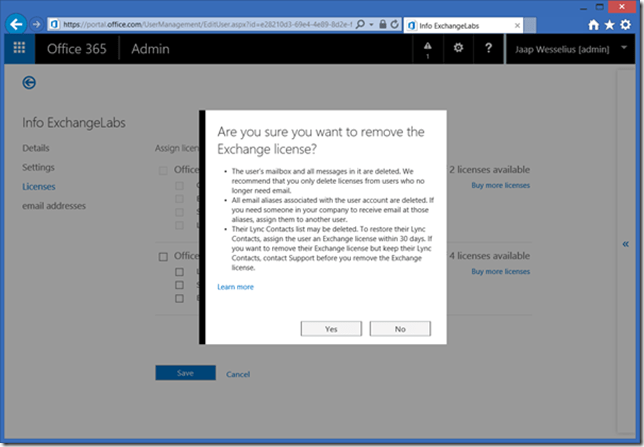Expand the collapsed side panel chevron
644x447 pixels.
tap(625, 244)
